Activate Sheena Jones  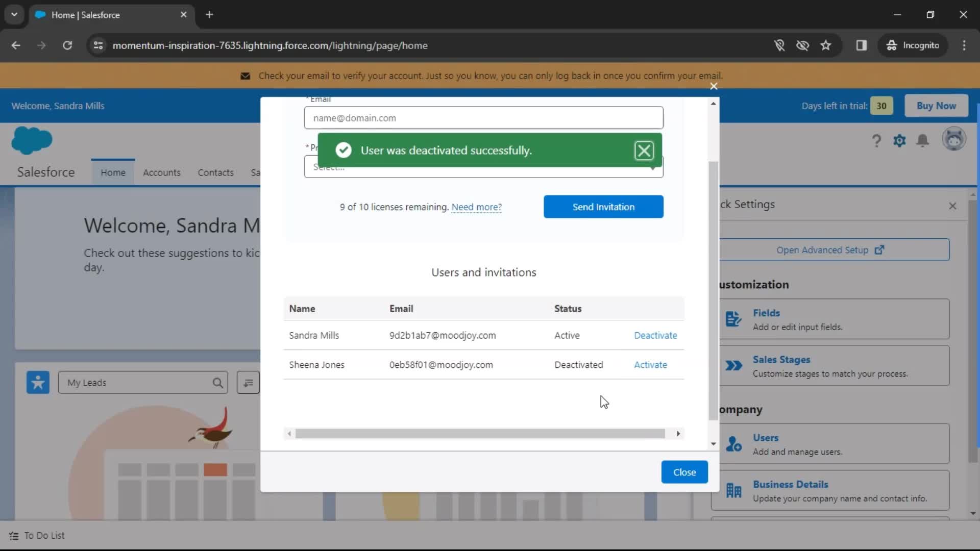click(650, 365)
